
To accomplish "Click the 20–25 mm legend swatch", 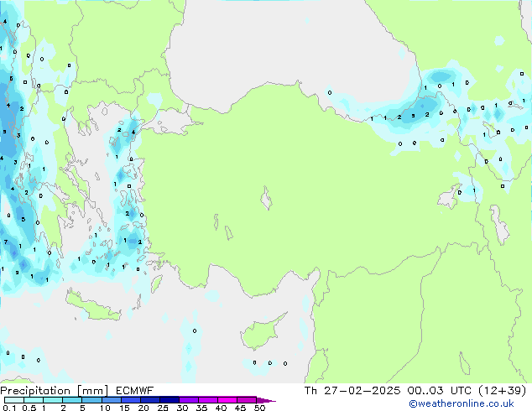I will click(x=149, y=400).
